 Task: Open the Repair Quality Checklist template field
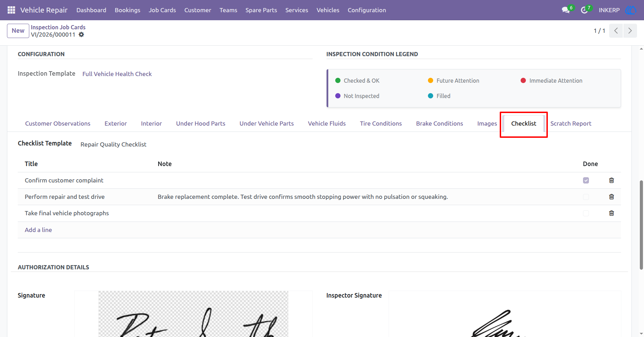click(113, 144)
